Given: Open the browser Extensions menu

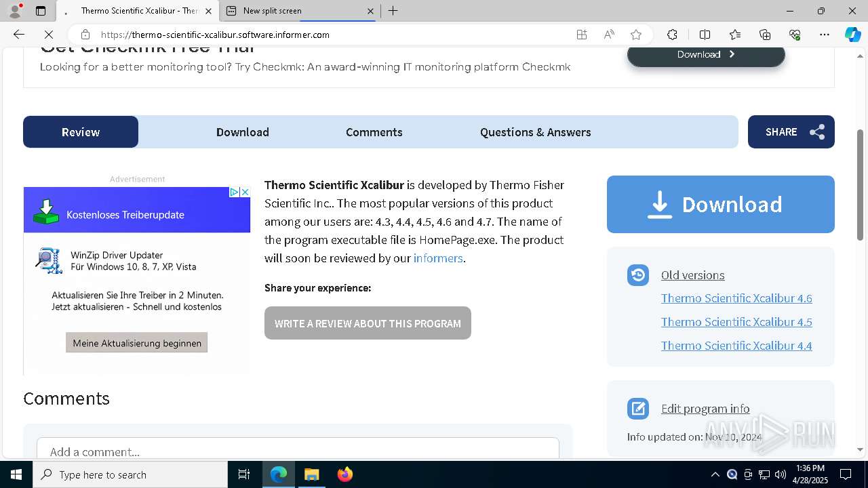Looking at the screenshot, I should click(x=672, y=35).
